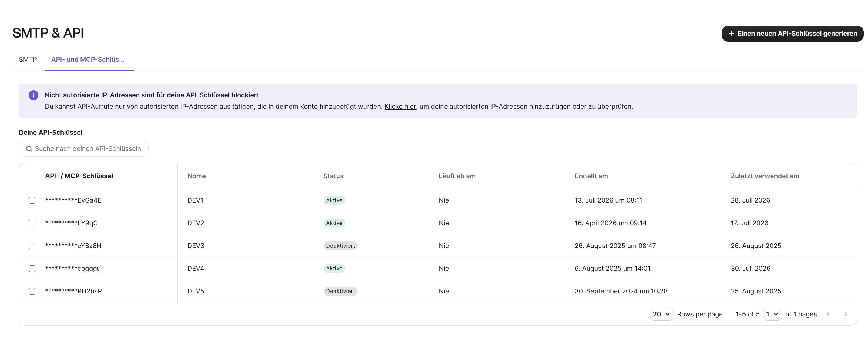
Task: Click date 6. August 2025 um 14:01
Action: pyautogui.click(x=613, y=269)
